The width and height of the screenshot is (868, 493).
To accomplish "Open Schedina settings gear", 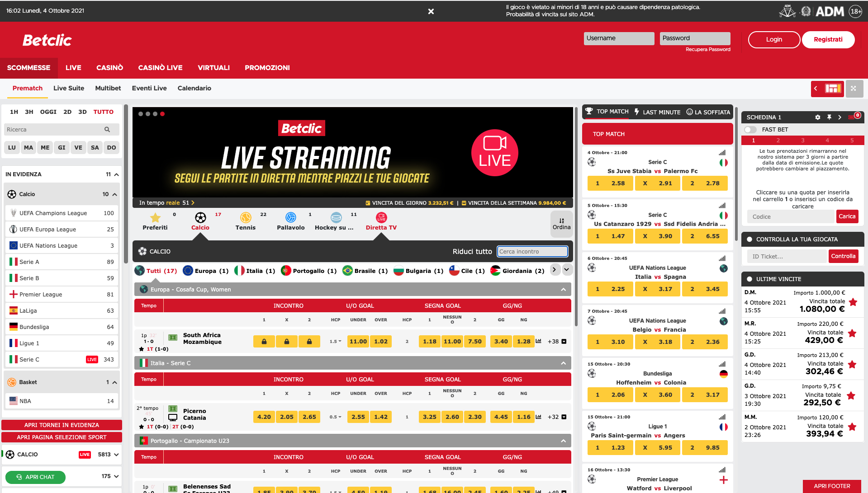I will (818, 117).
